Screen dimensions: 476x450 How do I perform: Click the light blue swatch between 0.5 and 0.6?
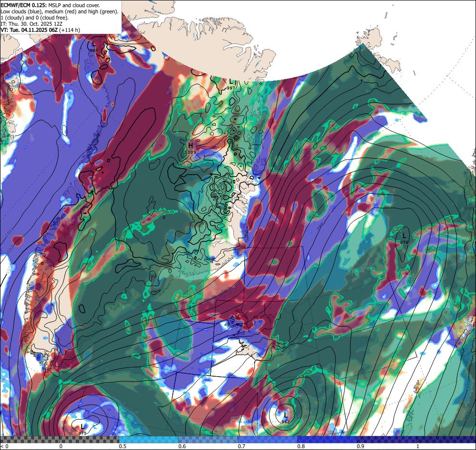point(149,440)
